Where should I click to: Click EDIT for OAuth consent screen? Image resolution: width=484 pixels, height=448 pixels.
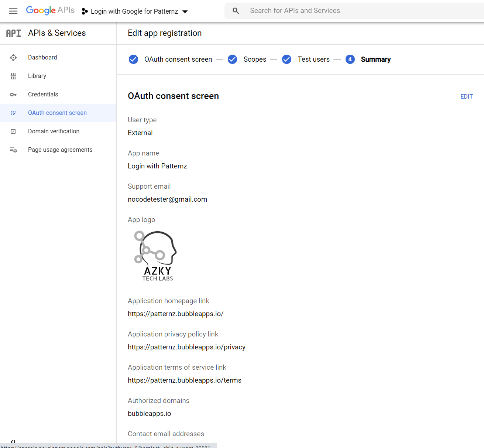click(466, 96)
